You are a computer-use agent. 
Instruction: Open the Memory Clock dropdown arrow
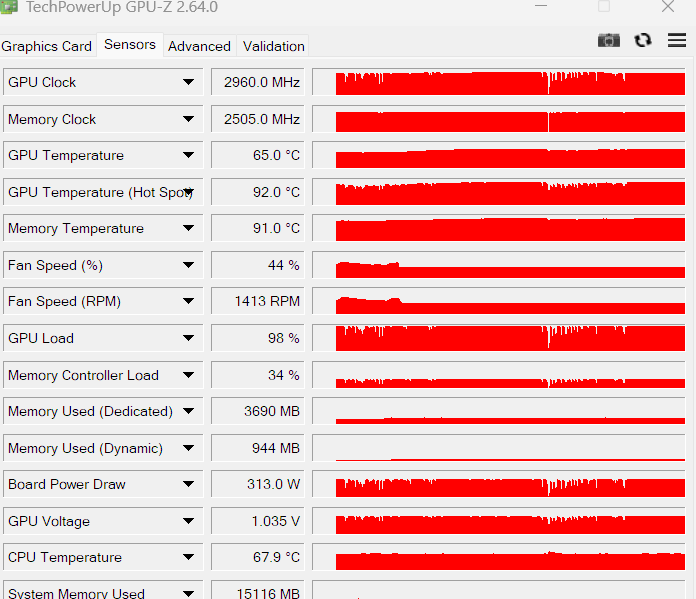tap(188, 119)
